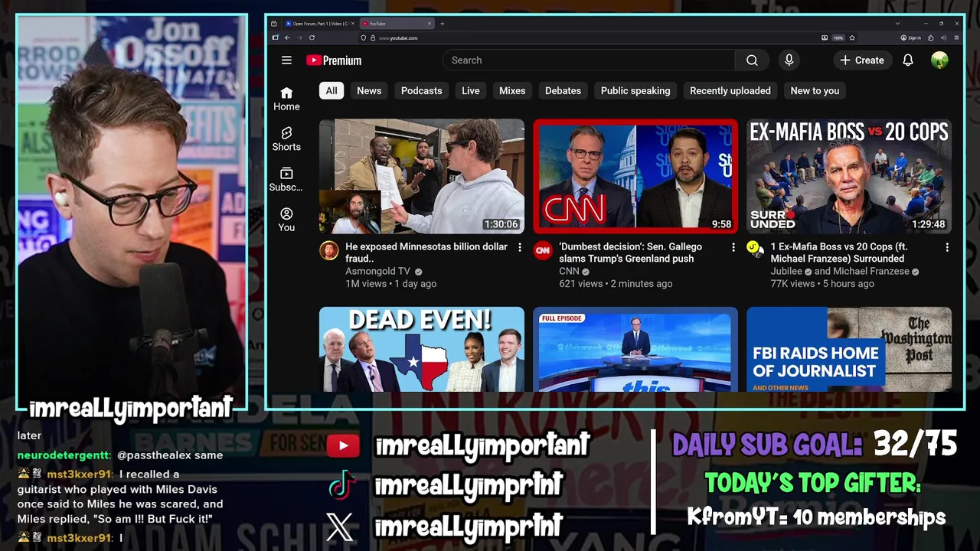Select the News filter chip
This screenshot has height=551, width=980.
[369, 90]
